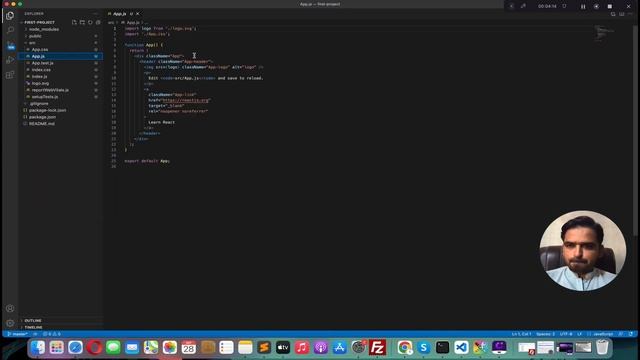Stop the screen recording
Screen dimensions: 640x360
click(x=609, y=7)
